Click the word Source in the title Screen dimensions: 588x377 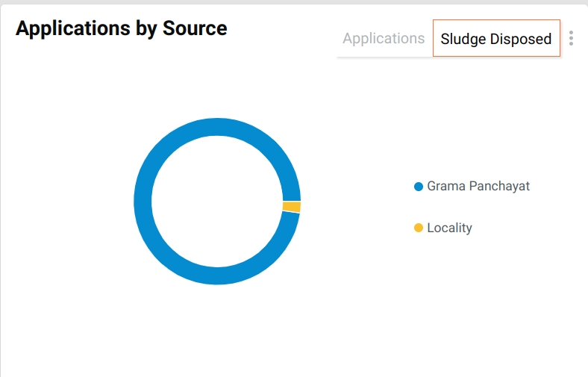[195, 28]
